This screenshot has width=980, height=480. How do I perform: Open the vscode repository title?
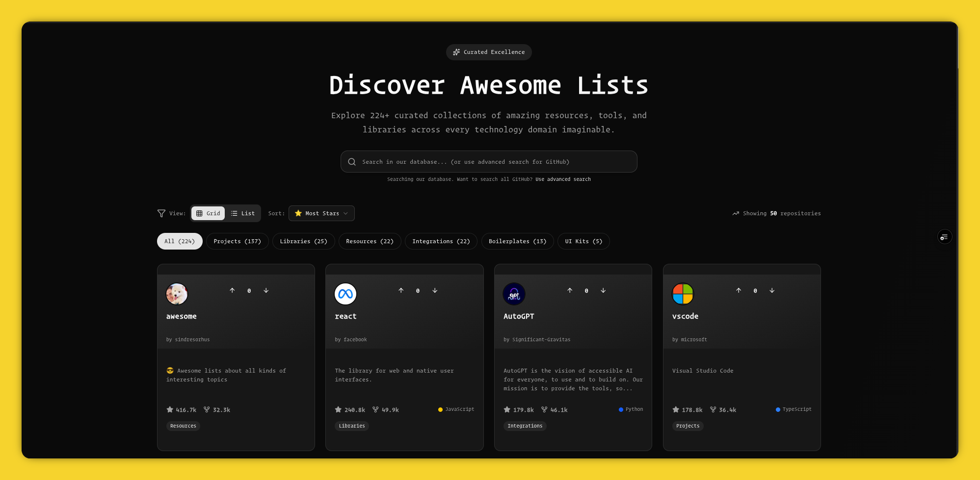tap(685, 316)
